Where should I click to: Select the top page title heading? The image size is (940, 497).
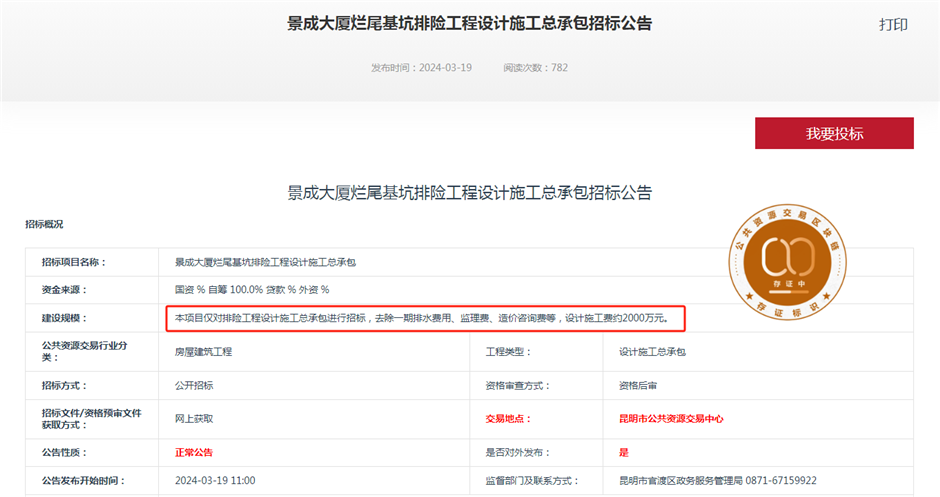[469, 23]
